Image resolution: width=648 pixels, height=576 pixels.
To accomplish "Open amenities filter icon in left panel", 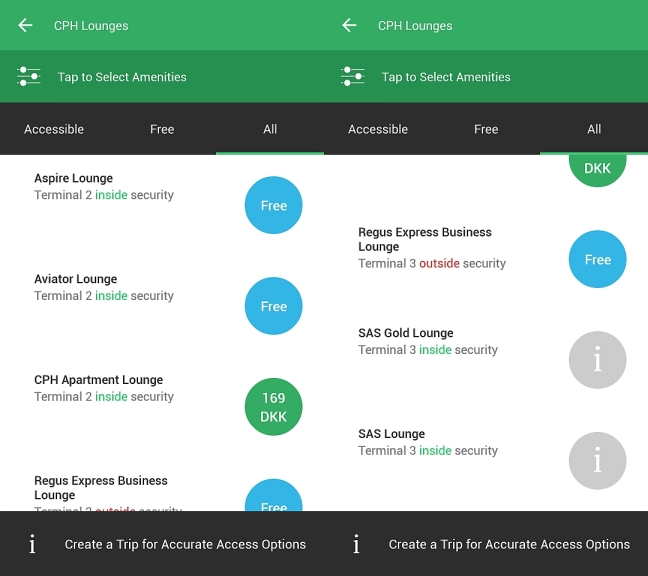I will tap(29, 77).
